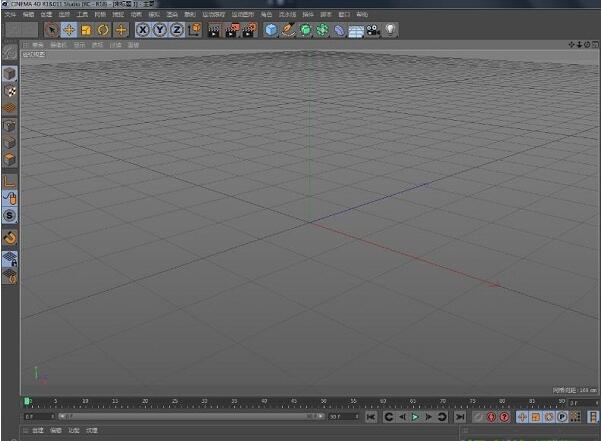
Task: Open the viewport Display menu
Action: (79, 45)
